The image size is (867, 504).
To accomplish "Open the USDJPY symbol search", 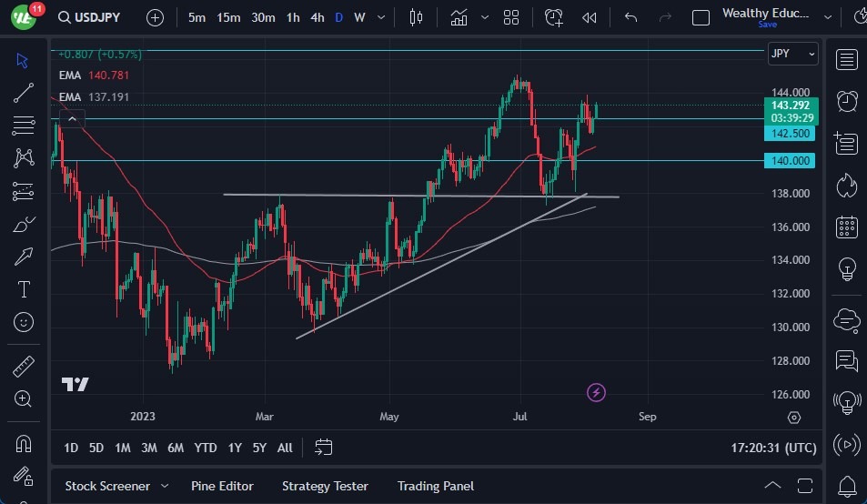I will point(89,17).
